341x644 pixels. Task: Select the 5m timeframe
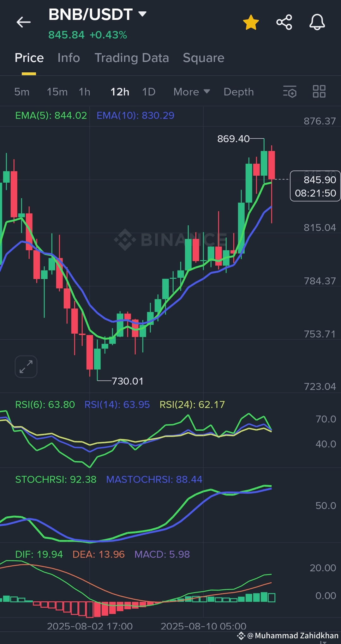tap(22, 92)
